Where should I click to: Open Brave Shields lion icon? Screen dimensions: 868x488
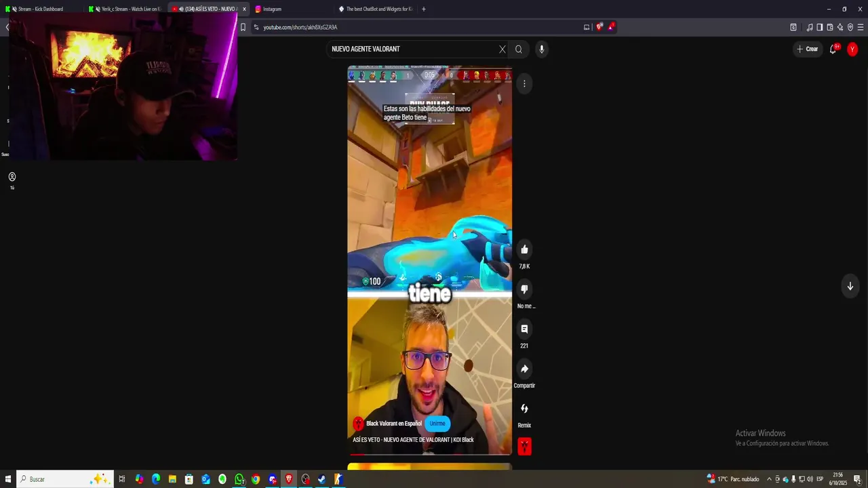599,27
